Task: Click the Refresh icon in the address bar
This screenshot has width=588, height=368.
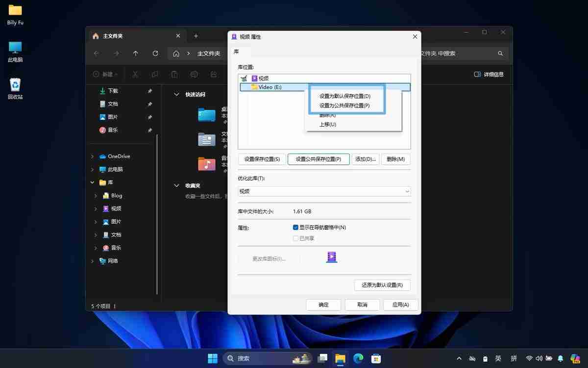Action: pos(155,53)
